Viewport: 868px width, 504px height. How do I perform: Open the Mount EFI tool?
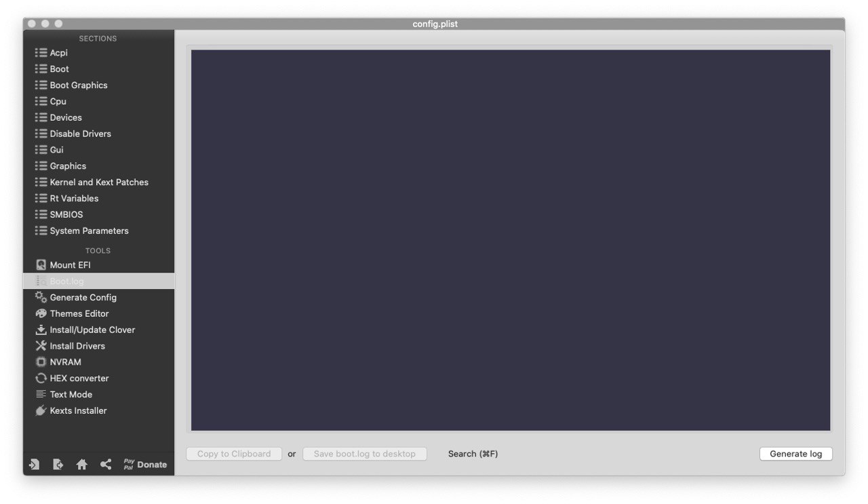[98, 265]
